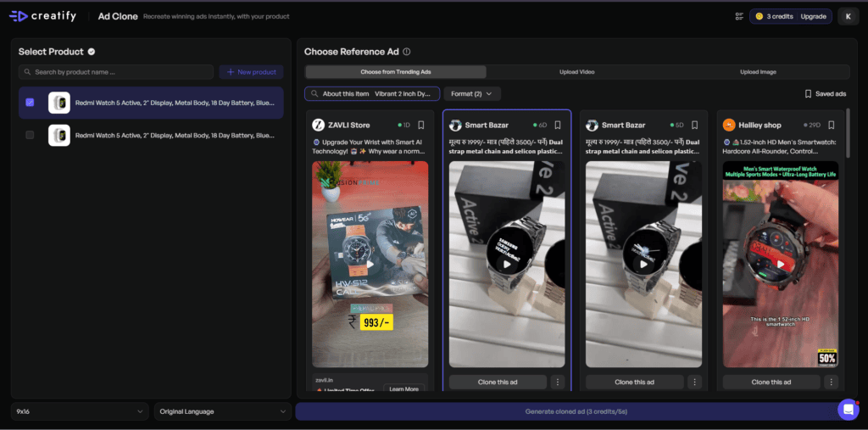The image size is (868, 430).
Task: Open the Original Language dropdown
Action: (x=223, y=411)
